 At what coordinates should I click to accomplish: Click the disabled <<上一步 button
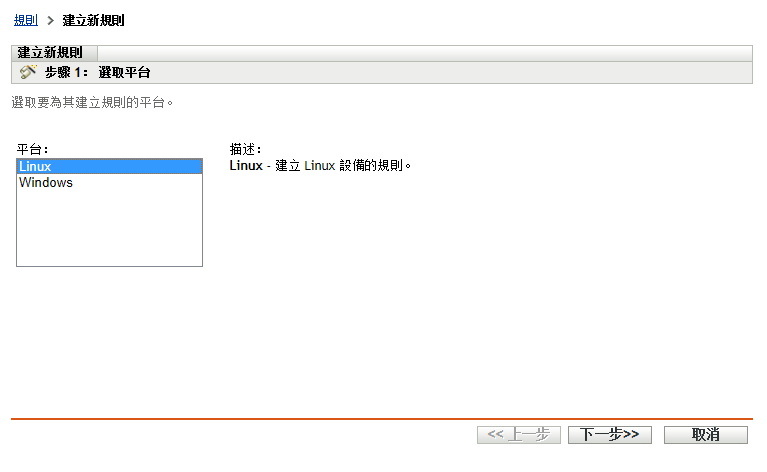point(519,435)
